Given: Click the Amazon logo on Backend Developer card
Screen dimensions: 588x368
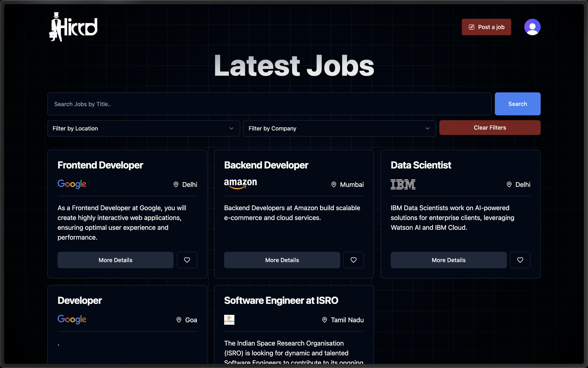Looking at the screenshot, I should (x=240, y=184).
